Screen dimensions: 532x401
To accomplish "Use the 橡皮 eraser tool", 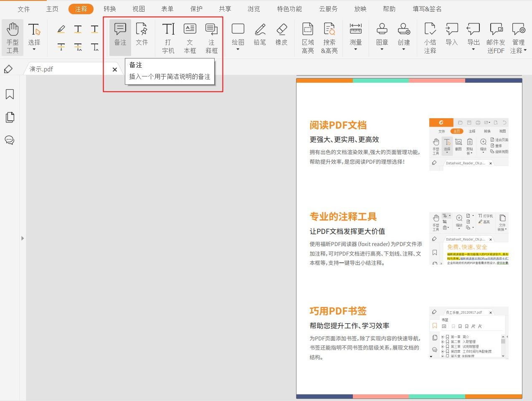I will pyautogui.click(x=281, y=37).
